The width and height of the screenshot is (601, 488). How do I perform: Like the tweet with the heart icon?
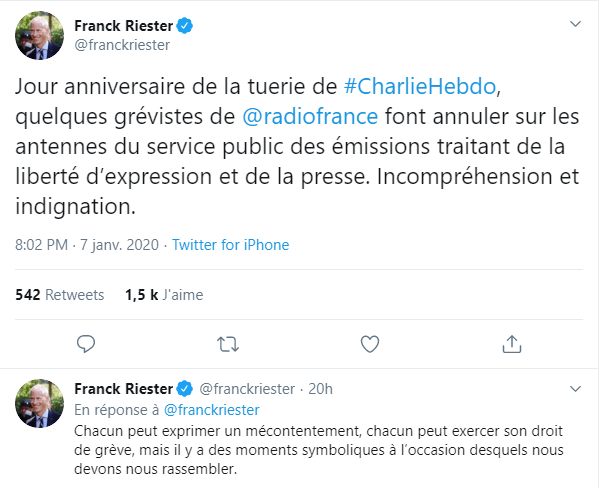[x=370, y=344]
